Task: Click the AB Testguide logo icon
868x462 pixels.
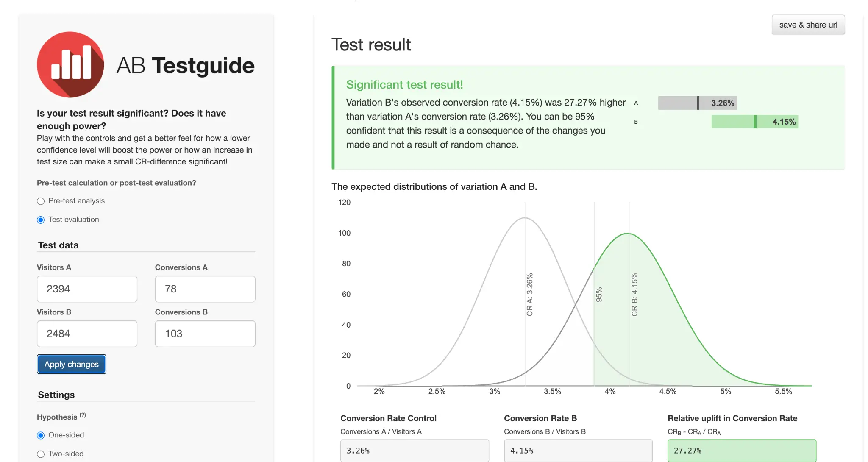Action: pyautogui.click(x=70, y=64)
